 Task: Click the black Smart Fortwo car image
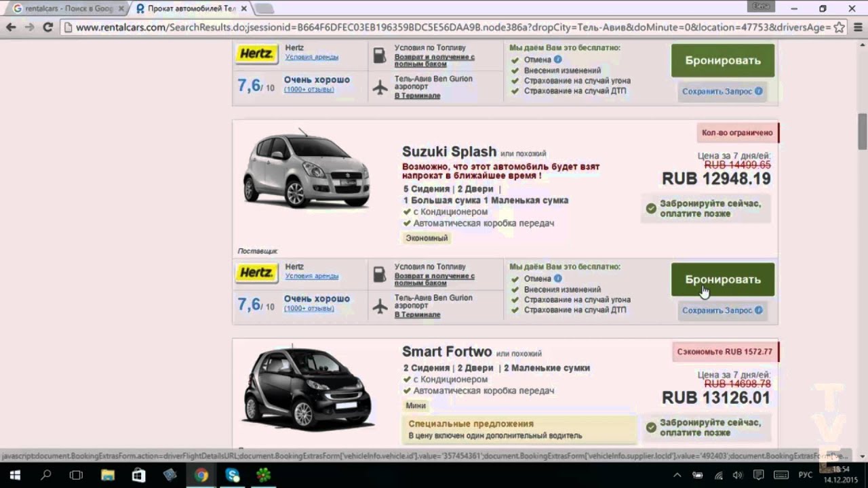[309, 389]
